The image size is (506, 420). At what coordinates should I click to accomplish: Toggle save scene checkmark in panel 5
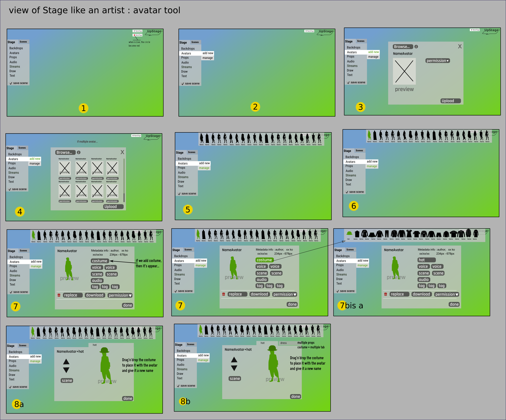click(179, 194)
